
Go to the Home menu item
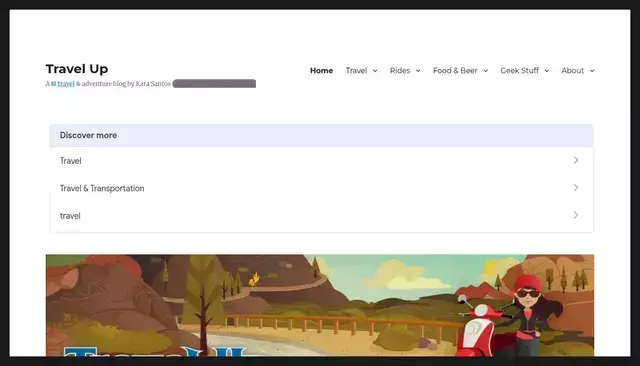tap(321, 71)
